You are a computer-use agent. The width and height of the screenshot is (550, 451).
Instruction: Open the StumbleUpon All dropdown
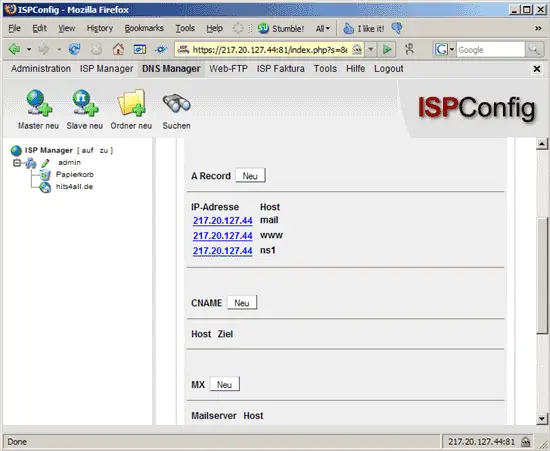[x=322, y=28]
